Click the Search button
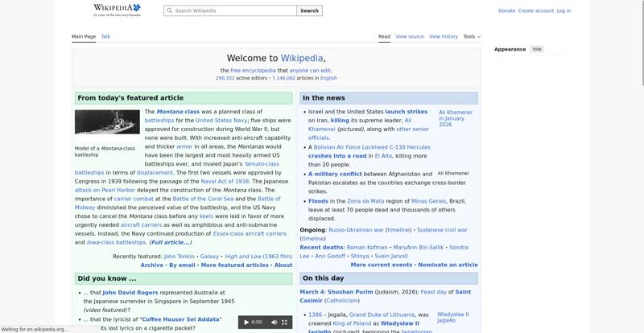 click(x=309, y=11)
